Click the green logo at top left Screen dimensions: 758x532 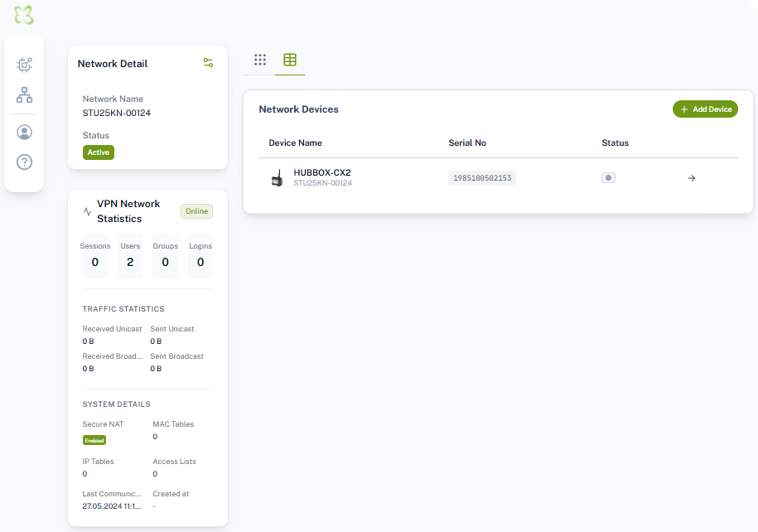(24, 15)
